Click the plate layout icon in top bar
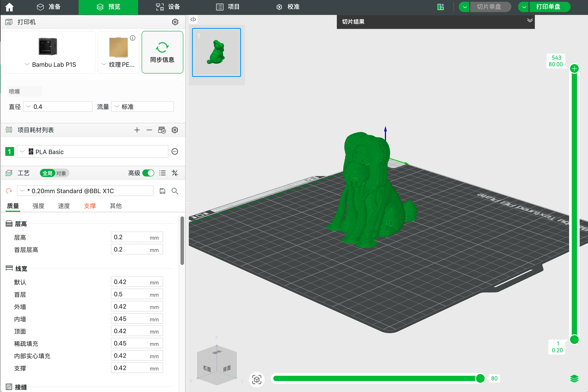 click(441, 7)
